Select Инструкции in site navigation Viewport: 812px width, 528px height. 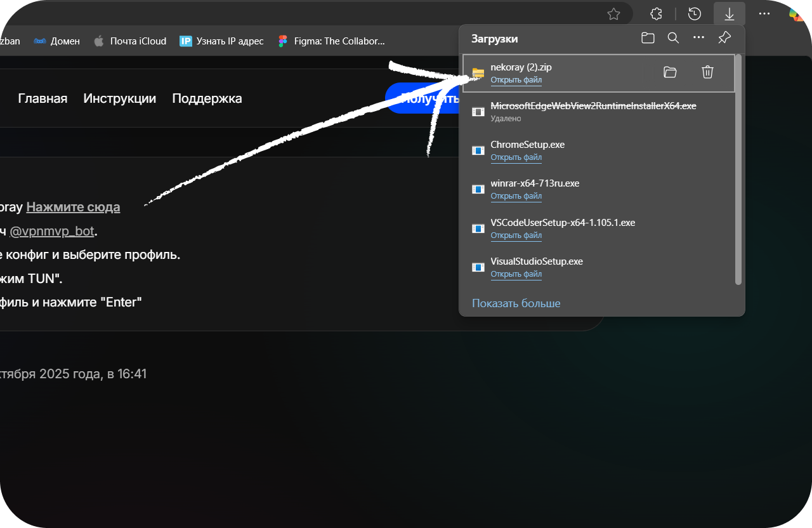[119, 98]
